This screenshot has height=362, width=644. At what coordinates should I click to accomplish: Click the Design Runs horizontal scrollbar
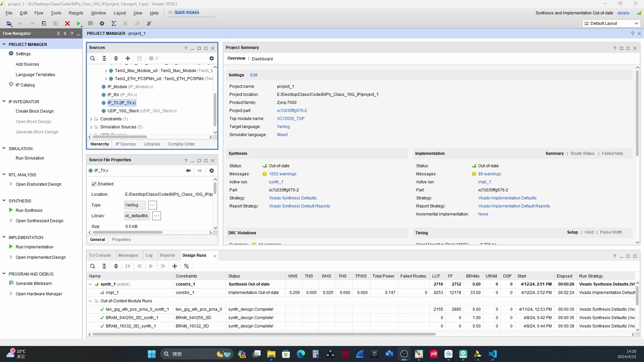[264, 334]
